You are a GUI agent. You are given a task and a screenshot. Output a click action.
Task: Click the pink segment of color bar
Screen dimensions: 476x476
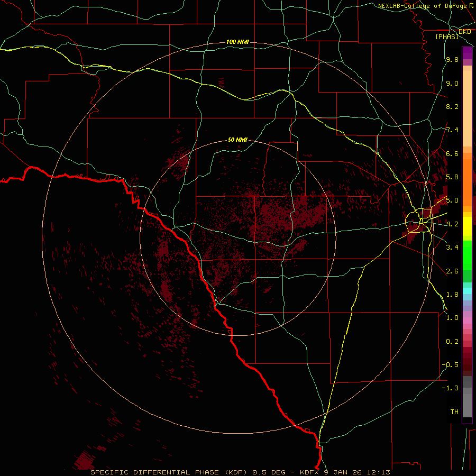[467, 321]
